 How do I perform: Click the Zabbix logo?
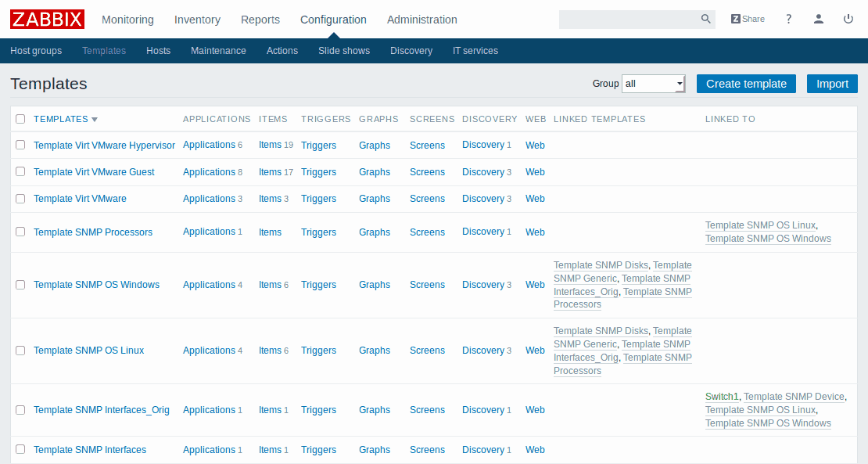point(47,19)
